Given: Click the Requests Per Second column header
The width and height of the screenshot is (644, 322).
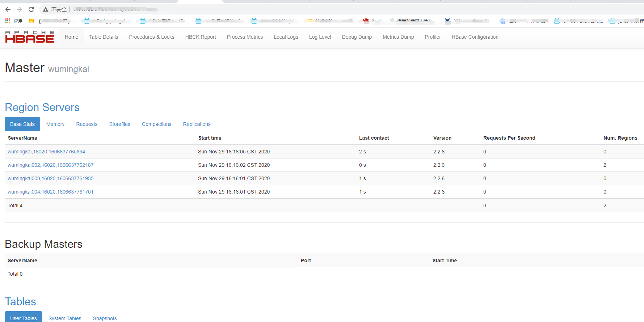Looking at the screenshot, I should (x=509, y=138).
